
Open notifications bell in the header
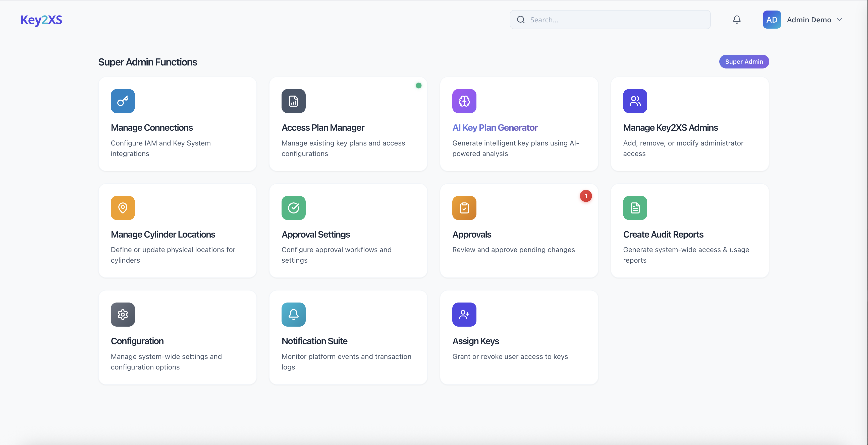click(x=737, y=20)
